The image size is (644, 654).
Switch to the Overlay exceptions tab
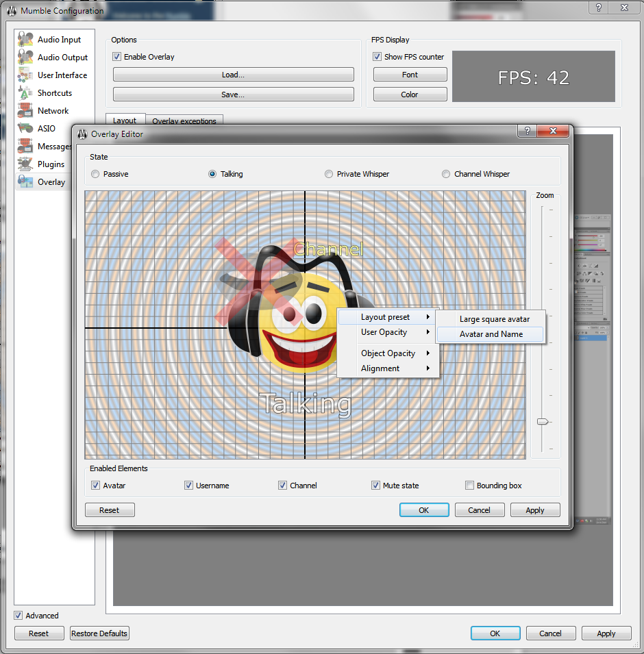point(184,120)
